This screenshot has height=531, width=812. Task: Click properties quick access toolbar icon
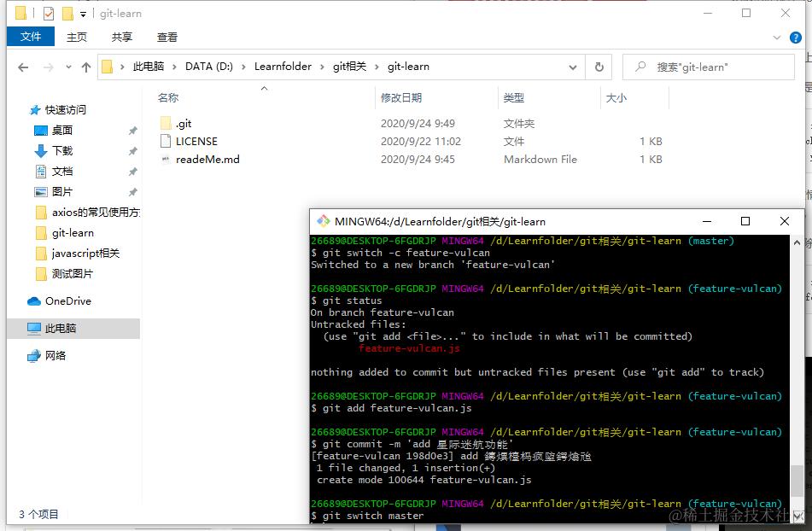pyautogui.click(x=48, y=14)
